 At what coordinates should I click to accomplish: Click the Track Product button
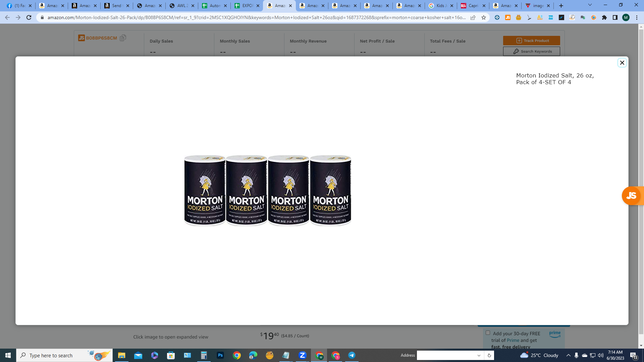(531, 41)
